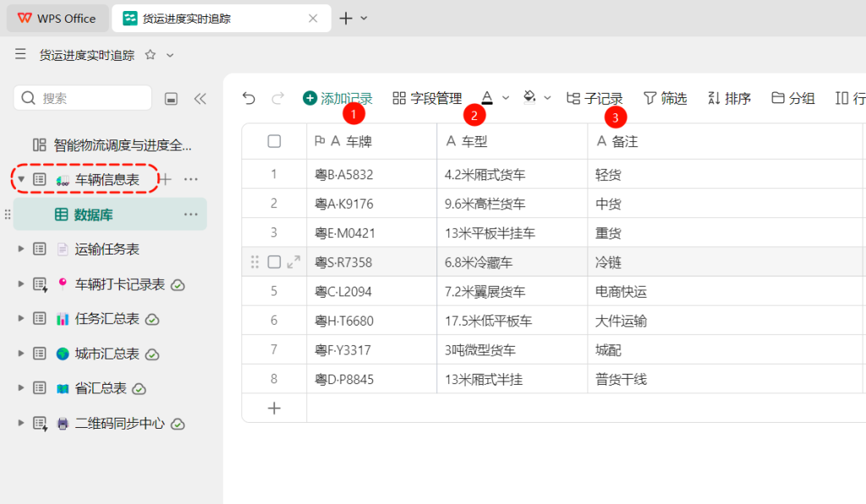Click the 子记录 toolbar button
Image resolution: width=866 pixels, height=504 pixels.
(x=595, y=98)
